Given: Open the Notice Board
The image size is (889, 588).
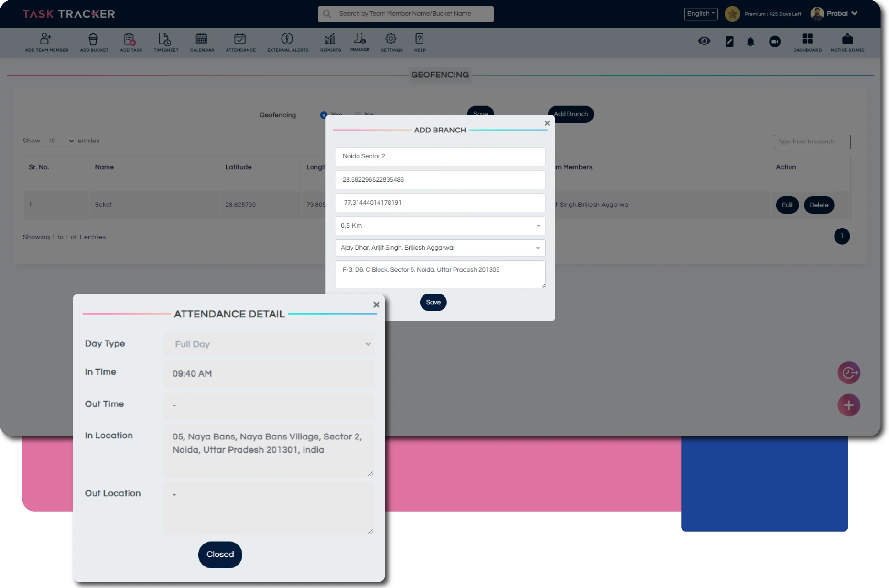Looking at the screenshot, I should click(x=847, y=42).
